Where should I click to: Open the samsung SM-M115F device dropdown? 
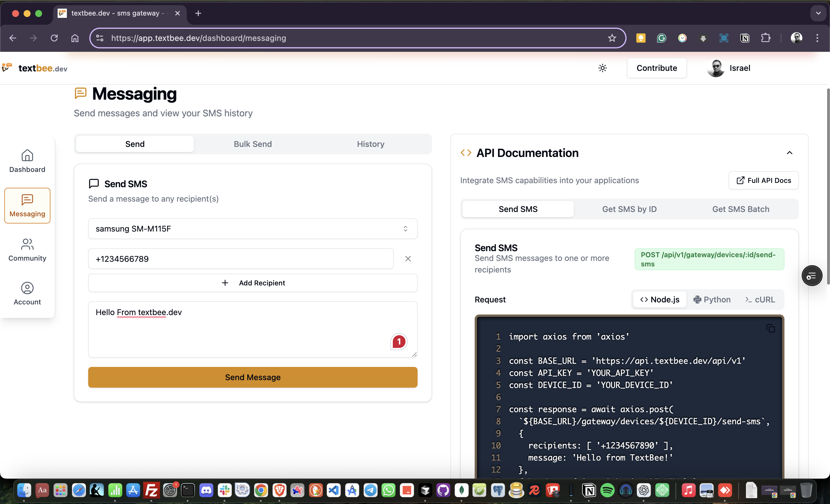(x=253, y=229)
